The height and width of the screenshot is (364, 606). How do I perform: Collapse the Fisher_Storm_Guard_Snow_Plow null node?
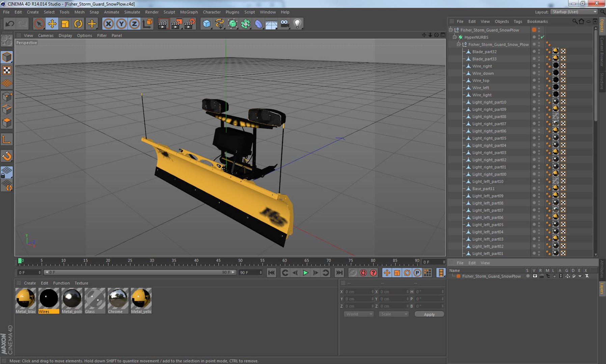tap(459, 44)
